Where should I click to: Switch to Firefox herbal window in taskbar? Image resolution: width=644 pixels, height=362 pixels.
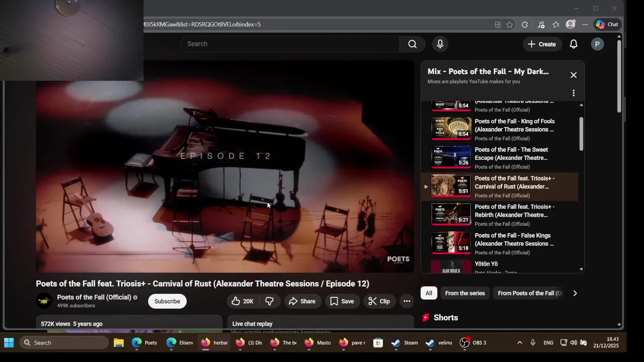click(215, 343)
